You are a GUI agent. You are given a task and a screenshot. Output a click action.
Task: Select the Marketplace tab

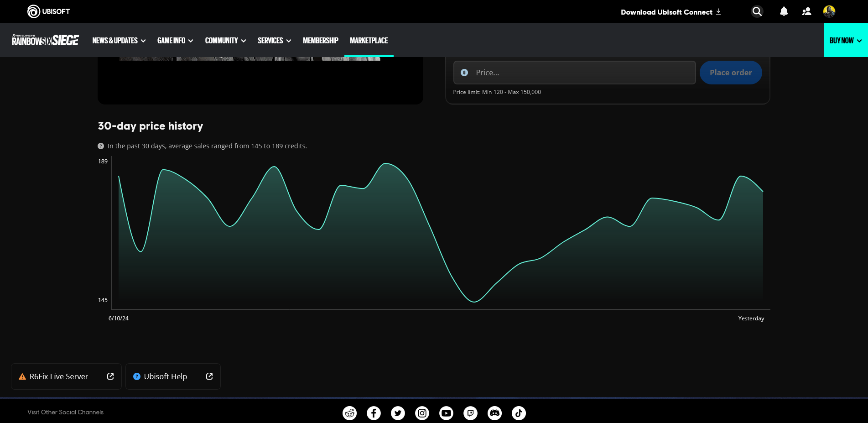pyautogui.click(x=369, y=41)
